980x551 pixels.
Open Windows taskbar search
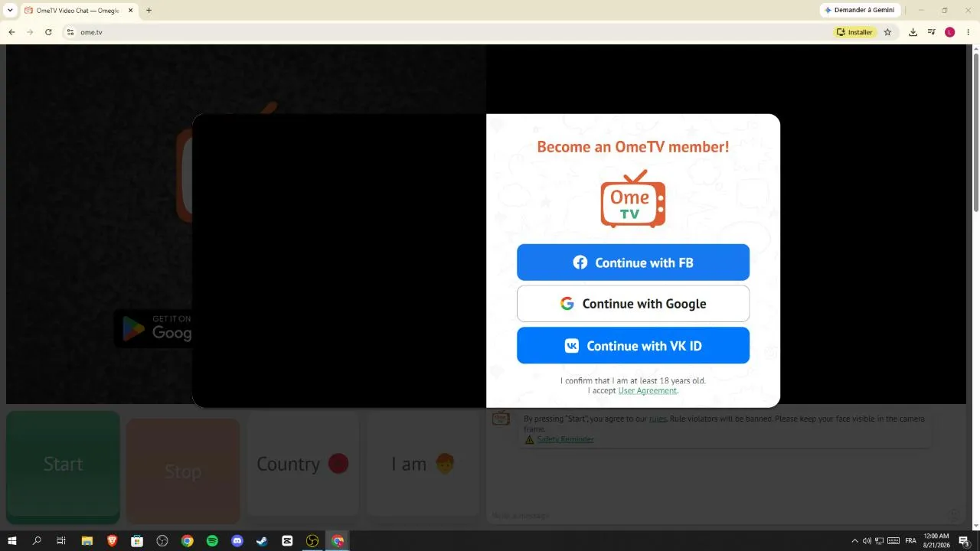click(x=37, y=540)
